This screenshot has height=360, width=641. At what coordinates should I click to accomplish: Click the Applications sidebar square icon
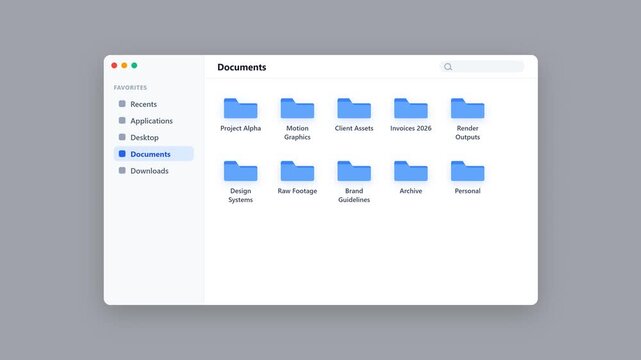(122, 121)
